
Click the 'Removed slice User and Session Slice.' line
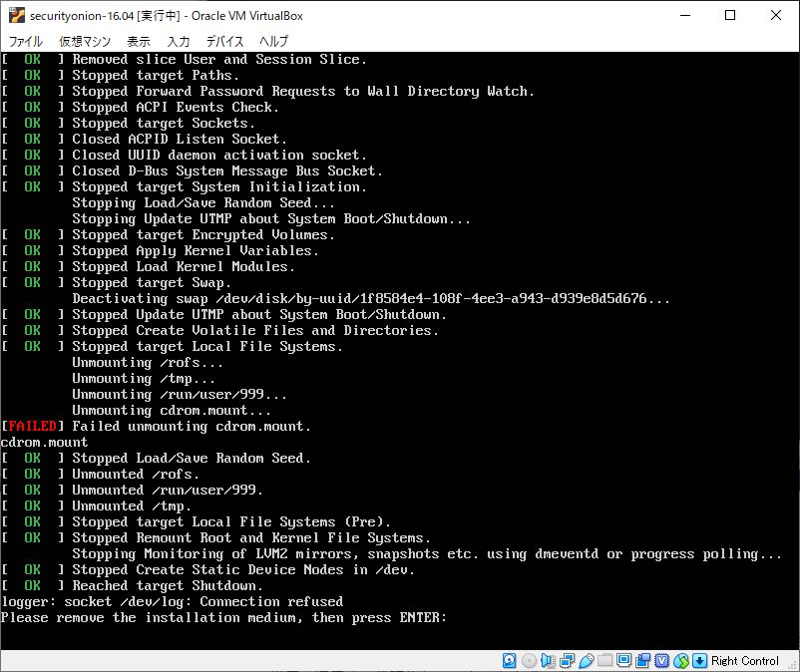[x=219, y=59]
